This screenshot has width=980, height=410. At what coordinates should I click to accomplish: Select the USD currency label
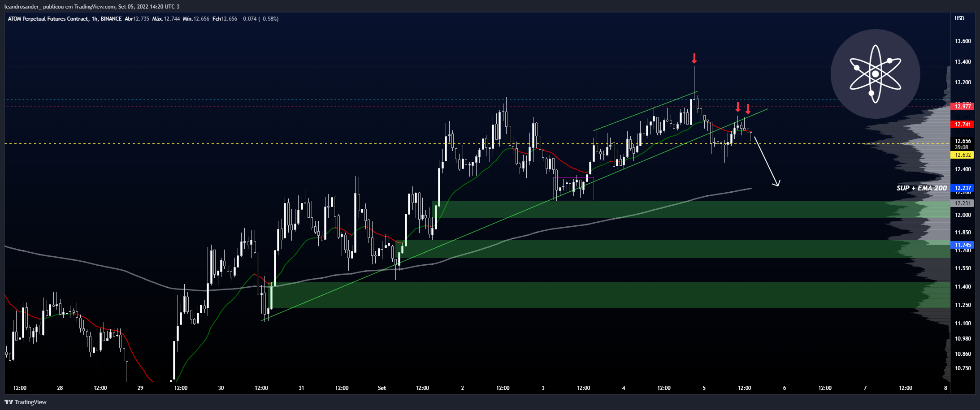pyautogui.click(x=959, y=18)
